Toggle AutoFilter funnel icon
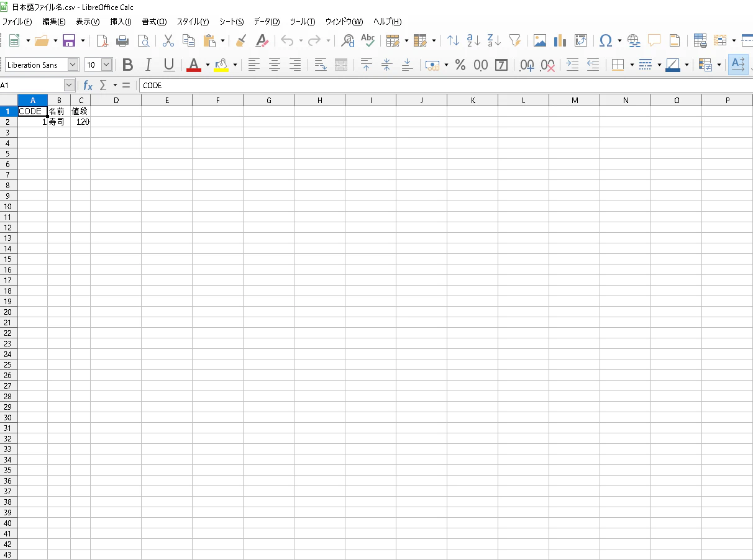 [x=514, y=41]
